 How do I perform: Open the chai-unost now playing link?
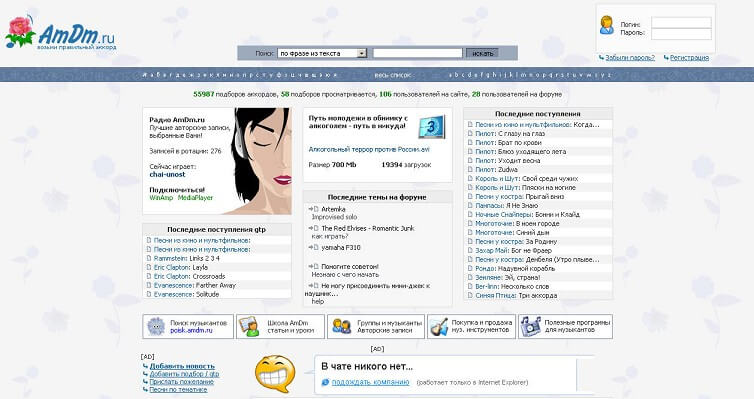(167, 175)
